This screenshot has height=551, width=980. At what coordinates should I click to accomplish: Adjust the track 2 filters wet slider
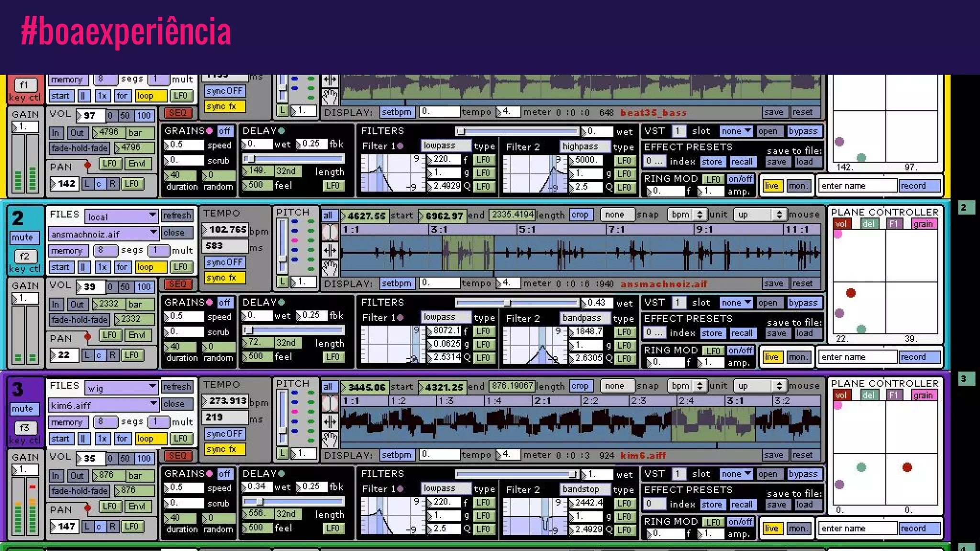pos(507,303)
